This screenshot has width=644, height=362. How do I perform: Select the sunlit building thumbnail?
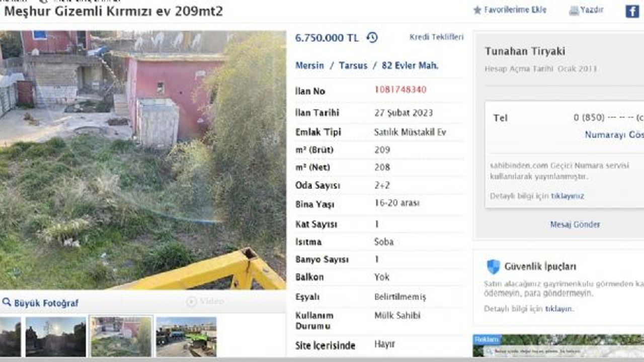pos(56,336)
